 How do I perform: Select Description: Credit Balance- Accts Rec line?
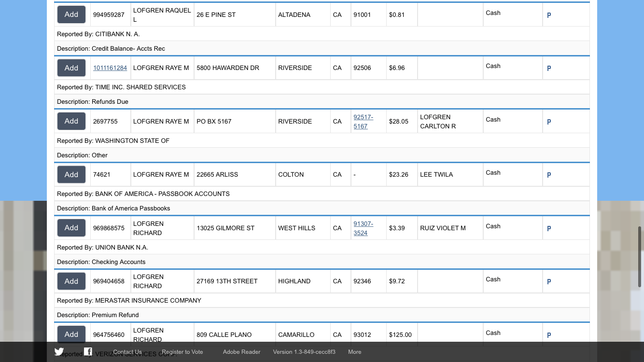[x=322, y=49]
